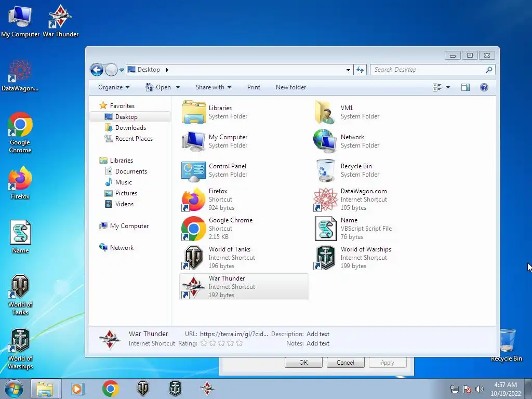Screen dimensions: 532x399
Task: Open Pictures library in navigation pane
Action: [126, 193]
